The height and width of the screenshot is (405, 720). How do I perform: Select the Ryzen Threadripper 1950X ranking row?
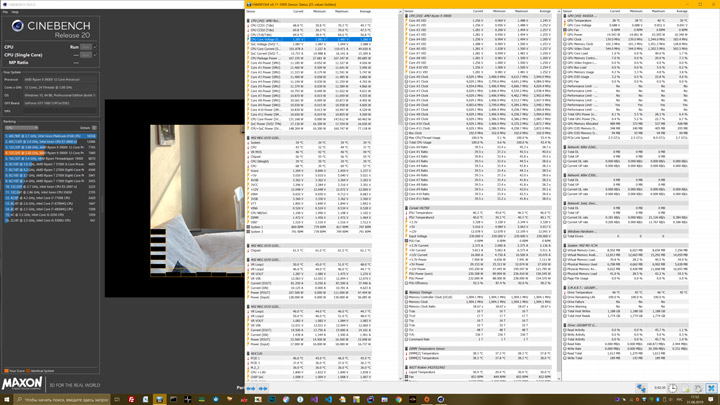coord(51,158)
